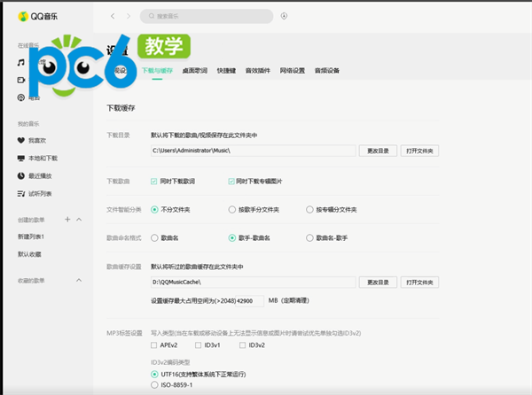
Task: Select 歌手-歌曲名 naming format radio
Action: tap(232, 238)
